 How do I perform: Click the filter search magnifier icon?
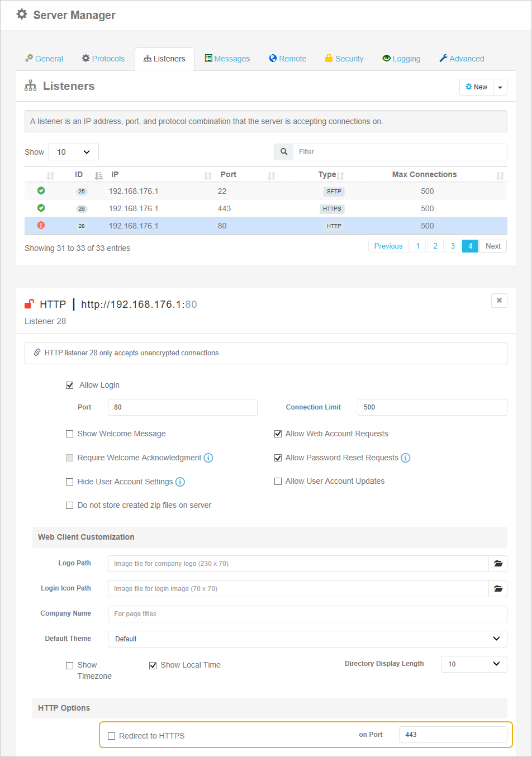point(284,152)
